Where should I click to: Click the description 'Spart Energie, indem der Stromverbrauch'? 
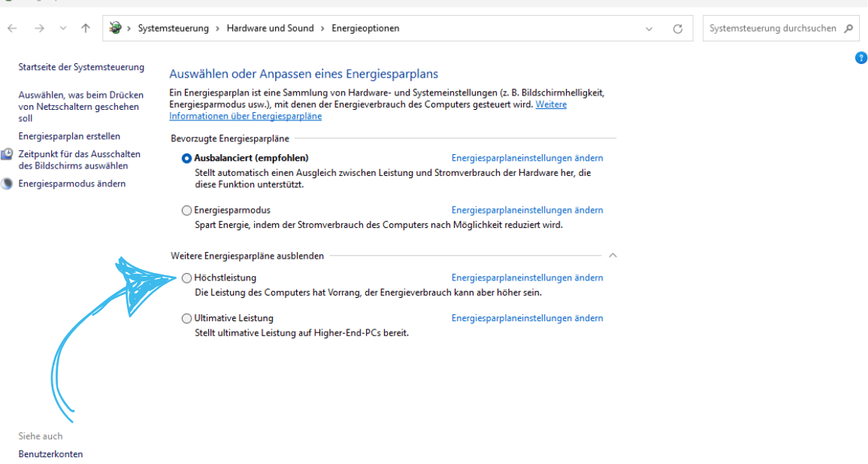tap(379, 226)
